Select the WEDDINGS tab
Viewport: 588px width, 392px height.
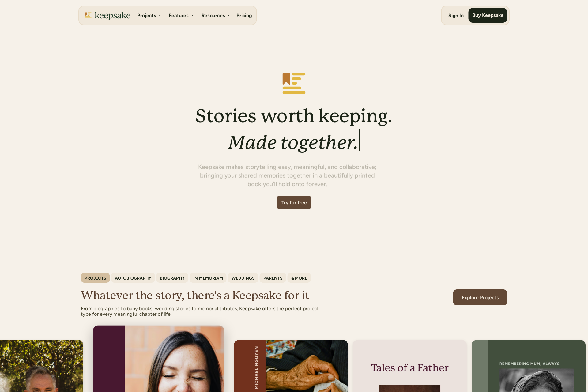pos(243,278)
